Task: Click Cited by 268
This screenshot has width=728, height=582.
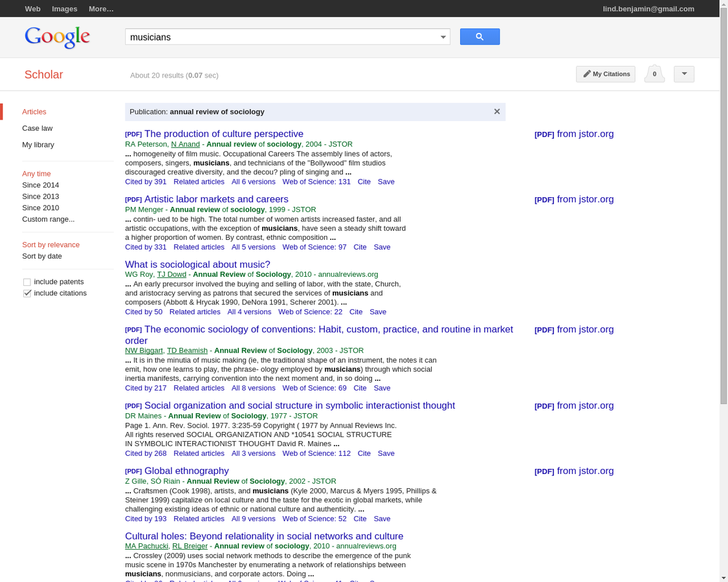Action: 146,453
